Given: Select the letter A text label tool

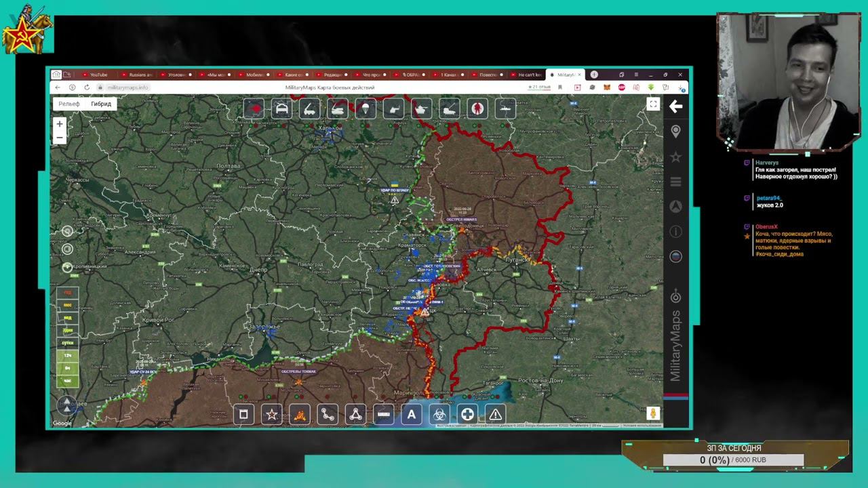Looking at the screenshot, I should (x=412, y=414).
